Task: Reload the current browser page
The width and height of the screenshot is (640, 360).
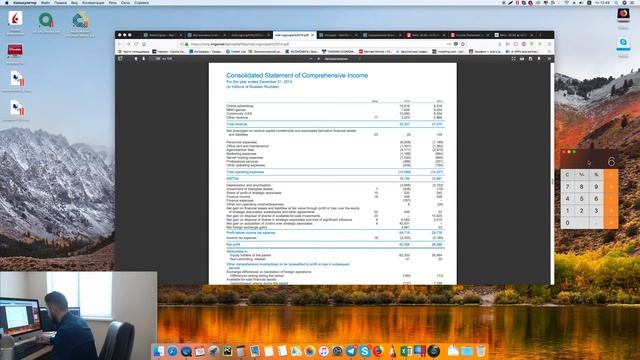Action: [x=136, y=44]
